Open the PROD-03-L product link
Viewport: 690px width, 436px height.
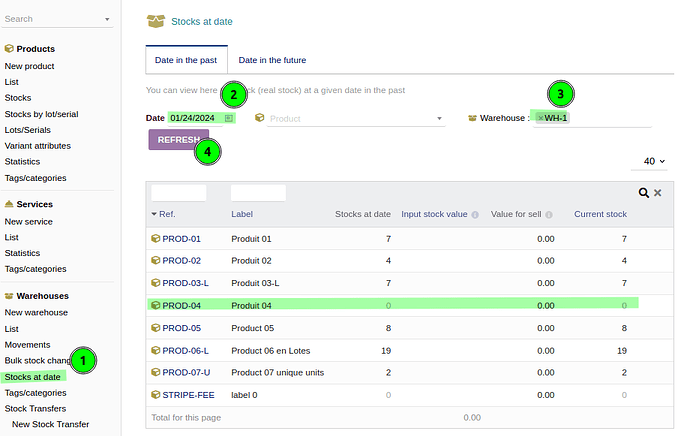[185, 283]
